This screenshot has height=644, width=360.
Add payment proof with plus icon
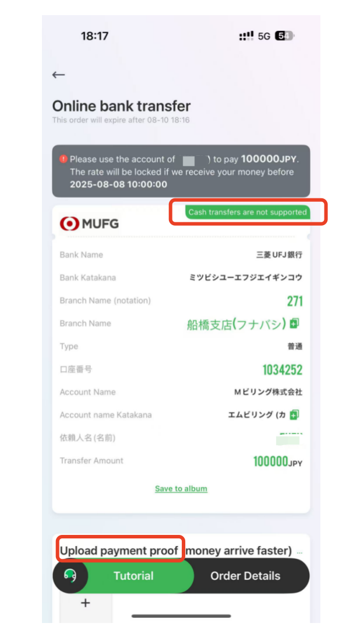click(85, 603)
